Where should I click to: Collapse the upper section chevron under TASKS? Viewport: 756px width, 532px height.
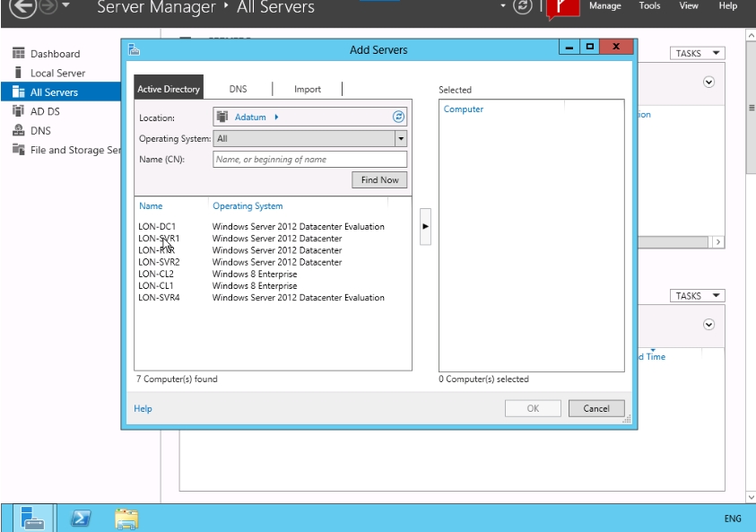708,82
